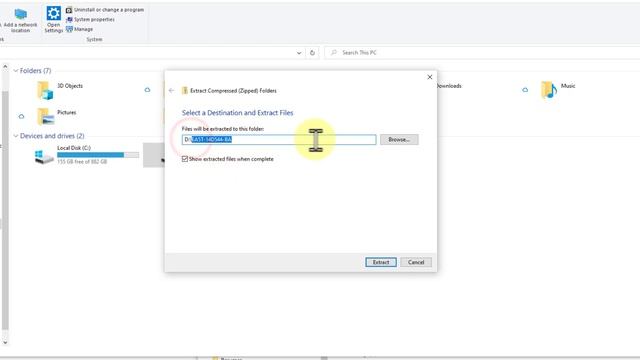
Task: Toggle Show extracted files when complete
Action: 185,159
